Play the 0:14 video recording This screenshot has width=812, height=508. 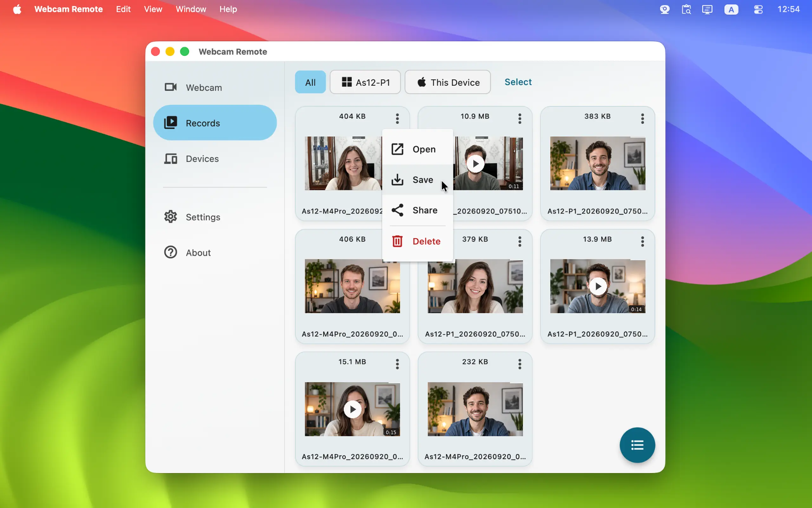[x=598, y=286]
